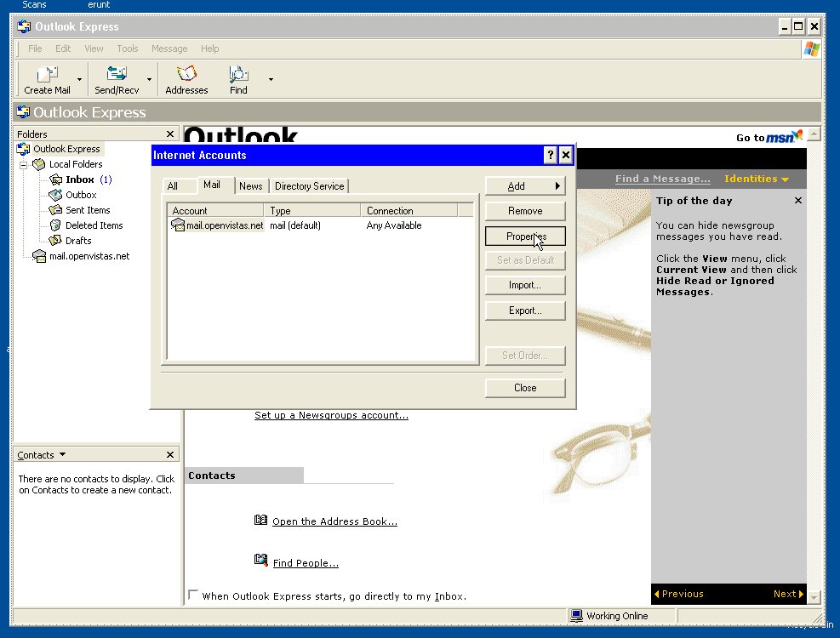Open the Create Mail dropdown arrow
This screenshot has width=840, height=638.
coord(79,79)
